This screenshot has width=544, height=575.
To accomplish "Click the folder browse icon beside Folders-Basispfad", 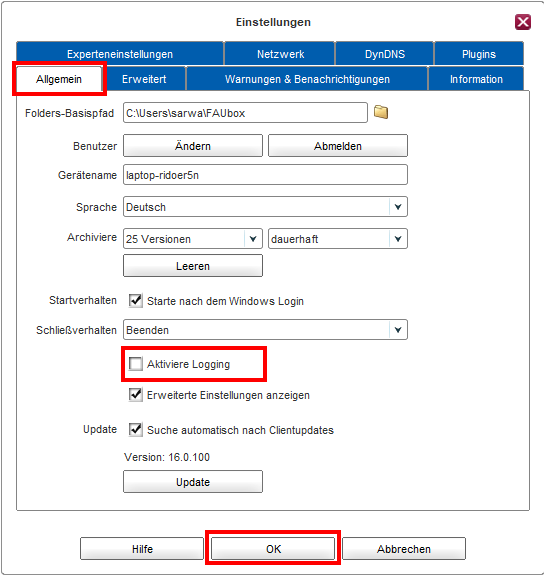I will pos(381,112).
